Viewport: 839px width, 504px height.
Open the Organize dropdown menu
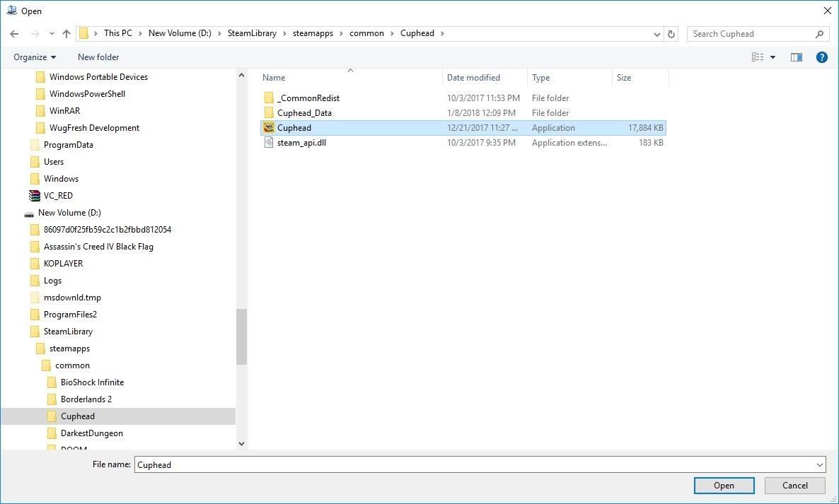click(34, 57)
